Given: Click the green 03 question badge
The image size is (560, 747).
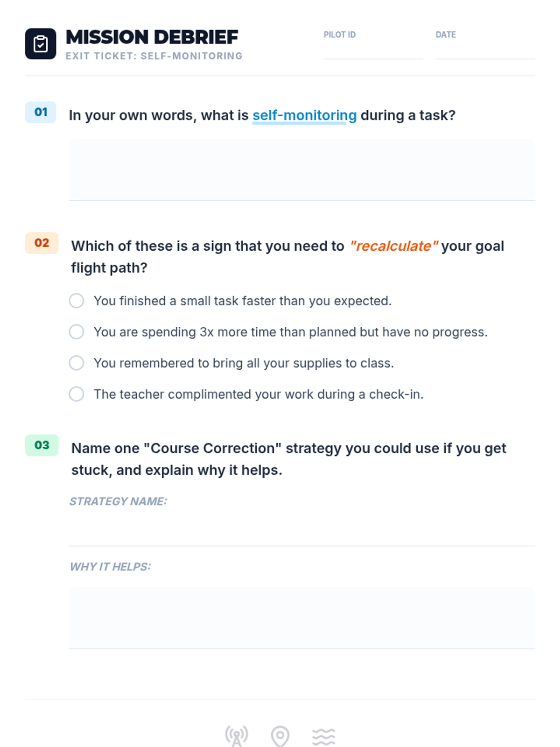Looking at the screenshot, I should coord(42,445).
